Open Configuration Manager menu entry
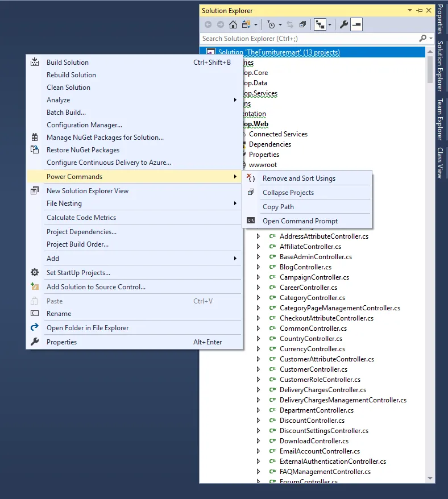This screenshot has height=499, width=448. point(135,125)
